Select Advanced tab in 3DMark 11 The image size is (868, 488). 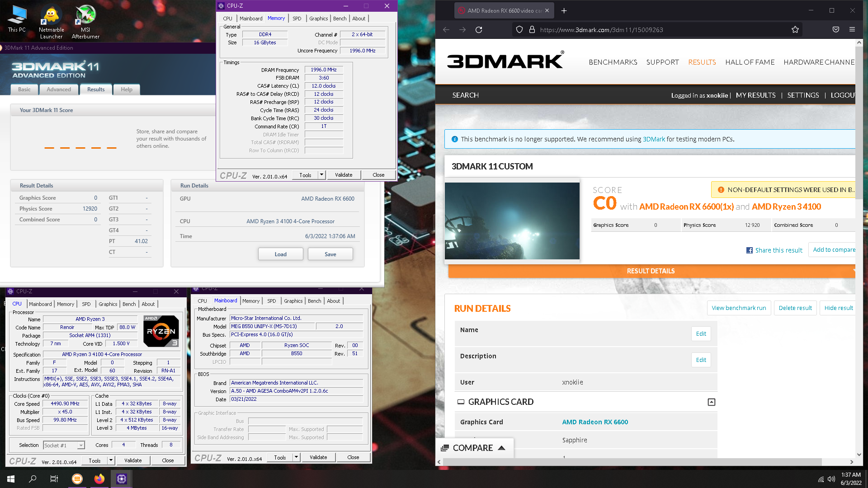click(x=59, y=89)
